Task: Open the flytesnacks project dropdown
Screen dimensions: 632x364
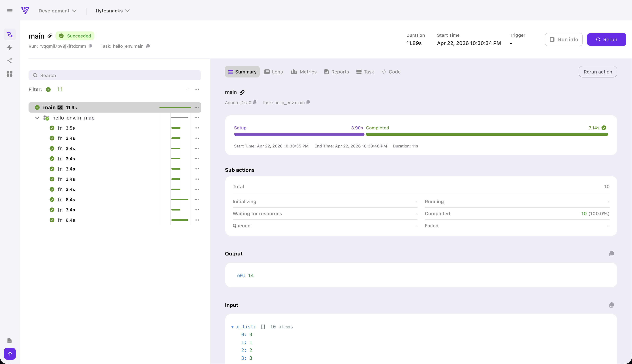Action: pos(112,10)
